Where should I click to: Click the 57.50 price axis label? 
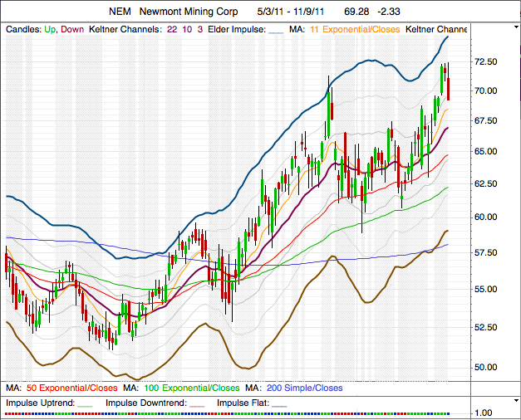click(486, 253)
